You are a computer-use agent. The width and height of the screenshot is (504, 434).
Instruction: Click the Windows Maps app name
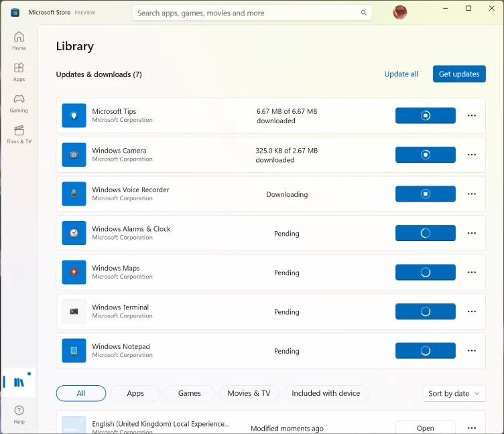[x=116, y=268]
